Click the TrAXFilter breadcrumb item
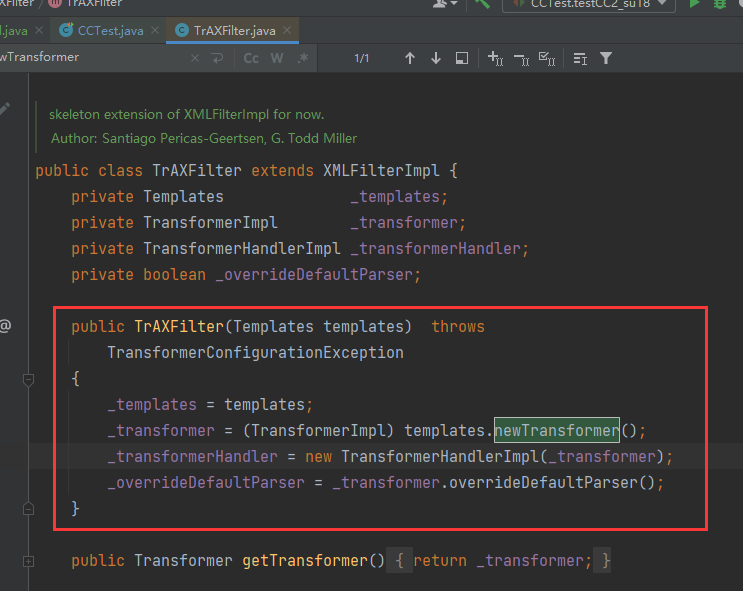 click(x=86, y=4)
